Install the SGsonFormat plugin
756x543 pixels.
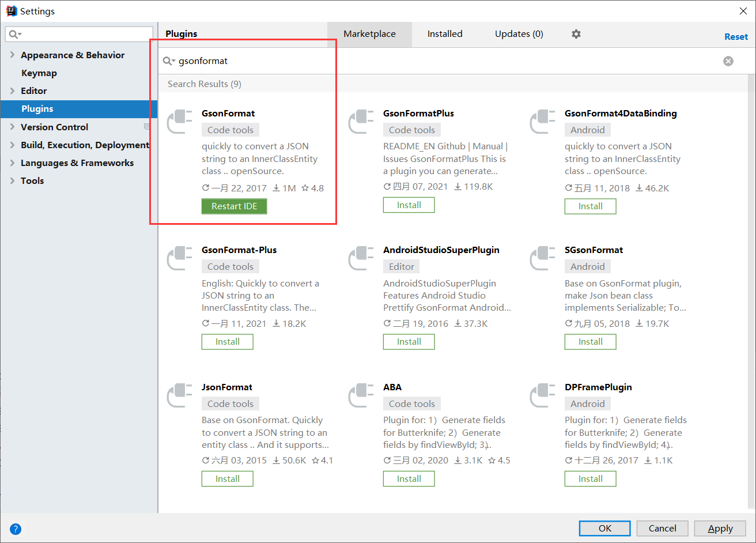[x=591, y=342]
